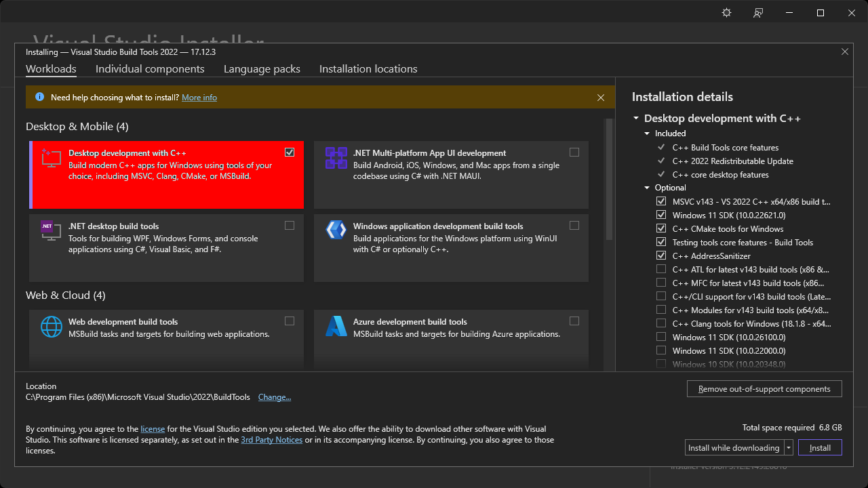Click the Web development build tools globe icon

52,327
